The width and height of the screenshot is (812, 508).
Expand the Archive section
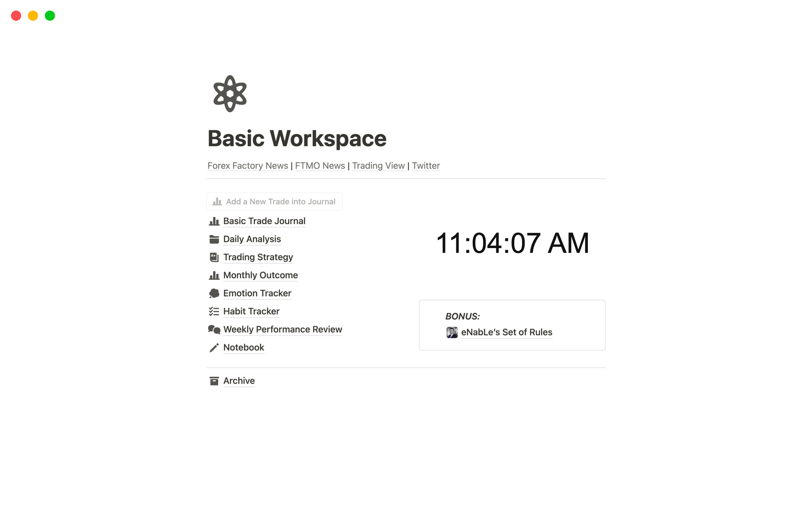(238, 381)
